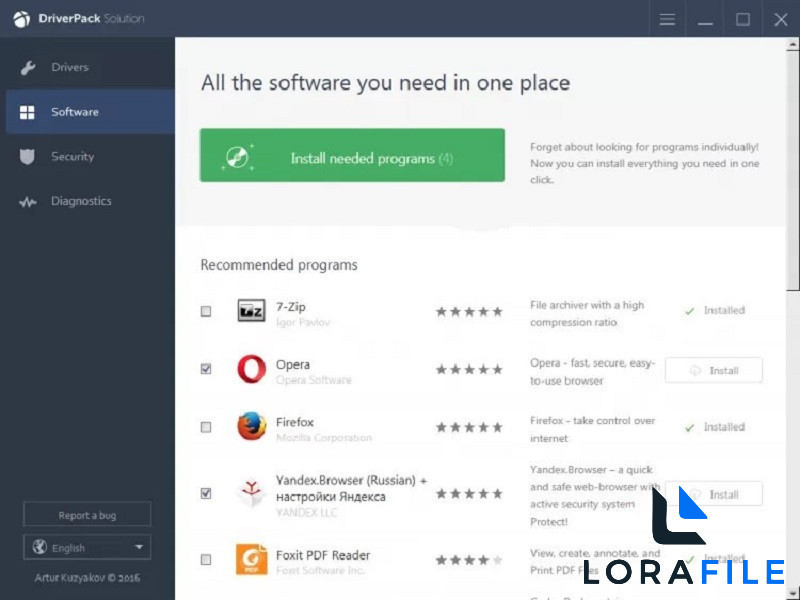Tick the 7-Zip checkbox

[206, 311]
